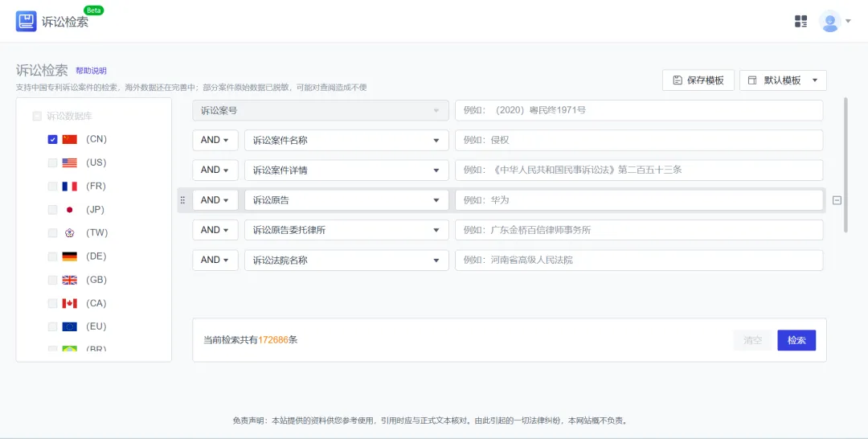This screenshot has height=439, width=868.
Task: Remove the 诉讼原告 row with minus icon
Action: pyautogui.click(x=837, y=200)
